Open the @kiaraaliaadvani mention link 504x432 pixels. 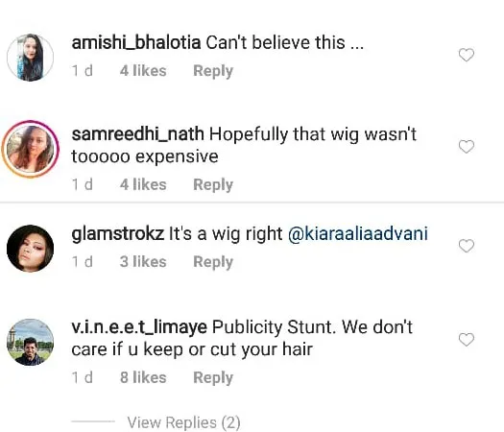click(x=358, y=233)
